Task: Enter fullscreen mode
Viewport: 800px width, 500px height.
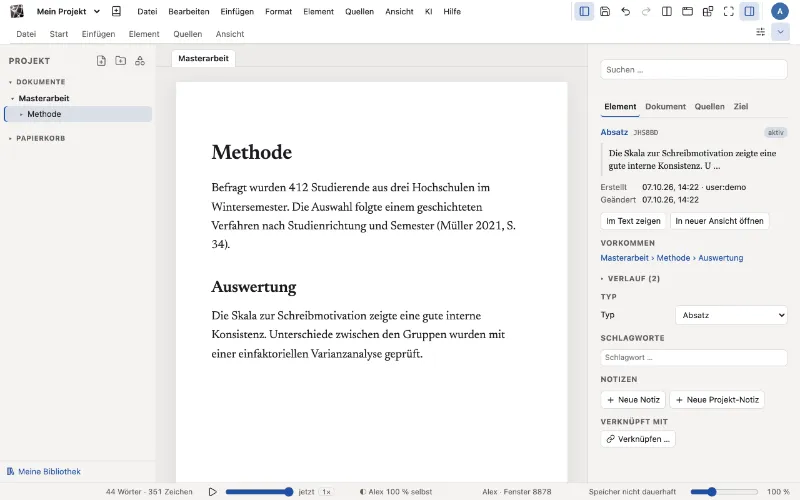Action: point(729,11)
